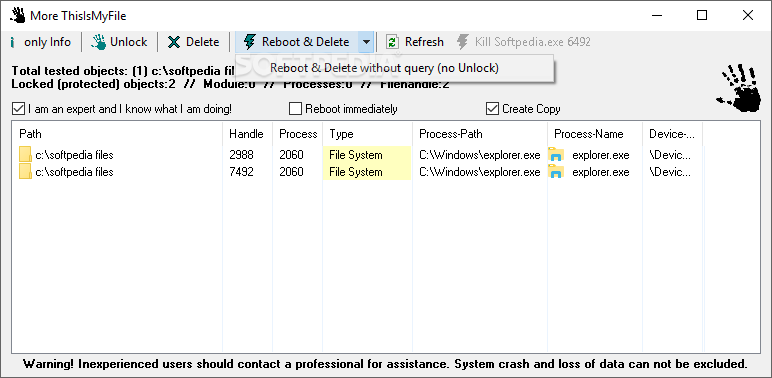Click the 'only Info' toolbar button

point(40,42)
